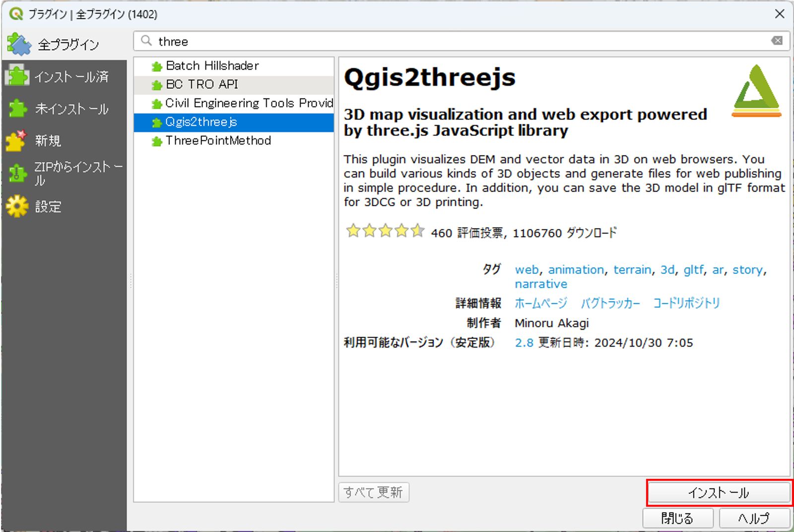The height and width of the screenshot is (532, 794).
Task: Switch to 未インストール tab
Action: tap(65, 109)
